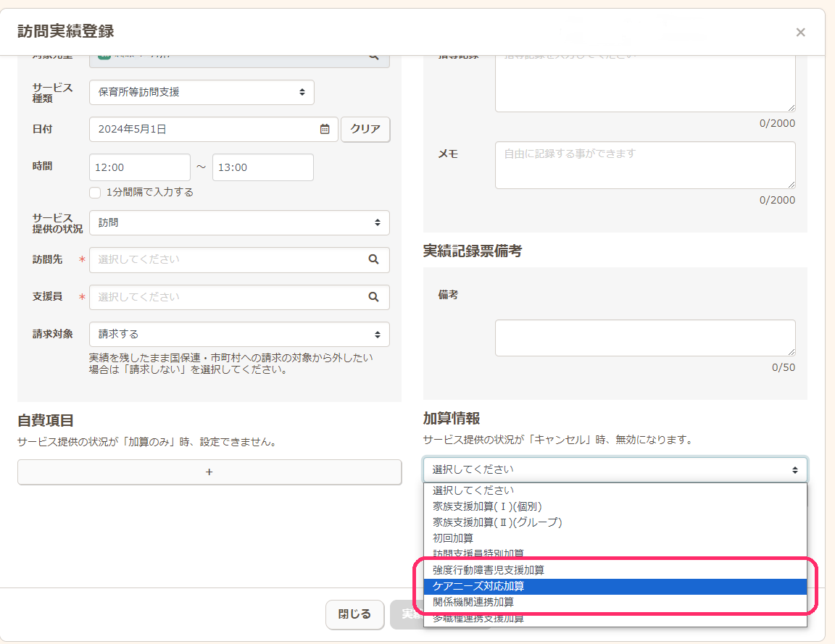Click the plus icon under 自費項目
Screen dimensions: 835x644
click(209, 472)
